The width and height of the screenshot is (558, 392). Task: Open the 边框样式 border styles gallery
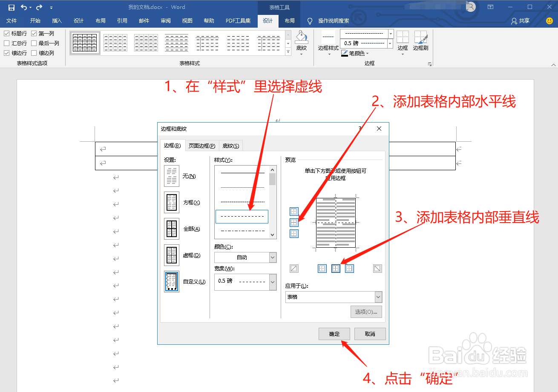pyautogui.click(x=328, y=43)
